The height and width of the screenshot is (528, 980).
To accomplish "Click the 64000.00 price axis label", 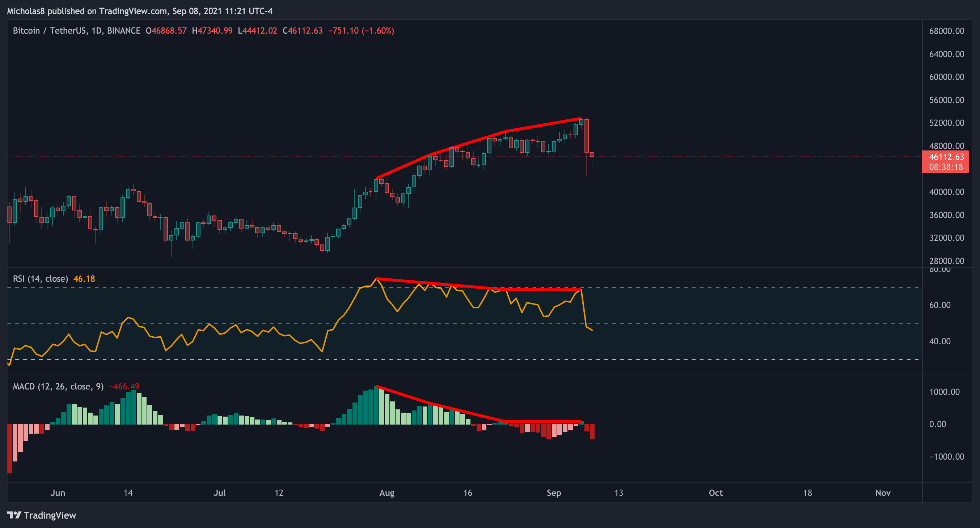I will point(946,54).
